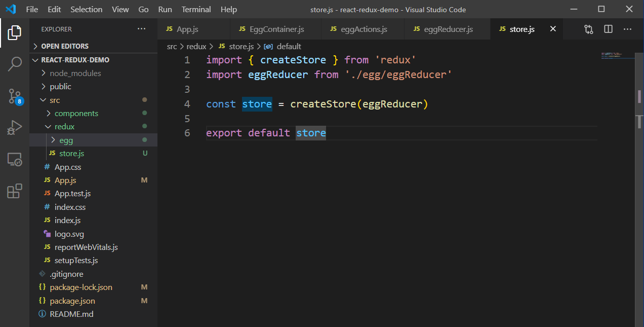Screen dimensions: 644x327
Task: Open the Edit menu
Action: (x=54, y=9)
